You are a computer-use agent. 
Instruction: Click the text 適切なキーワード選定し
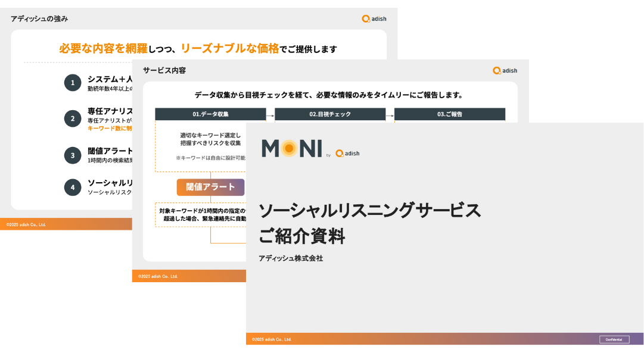coord(210,135)
